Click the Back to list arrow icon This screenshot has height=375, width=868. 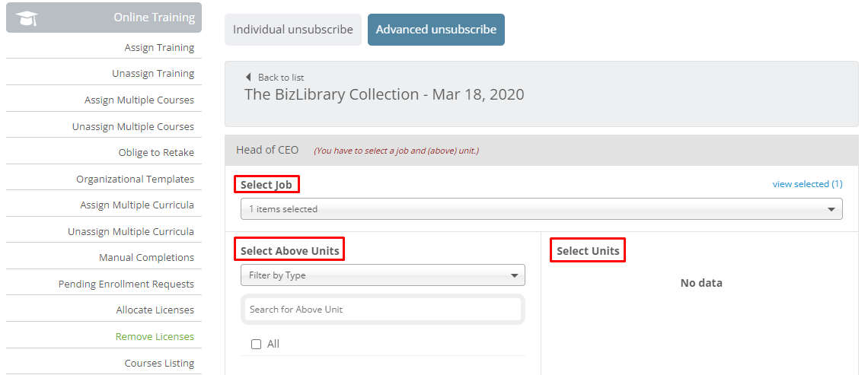(x=248, y=77)
